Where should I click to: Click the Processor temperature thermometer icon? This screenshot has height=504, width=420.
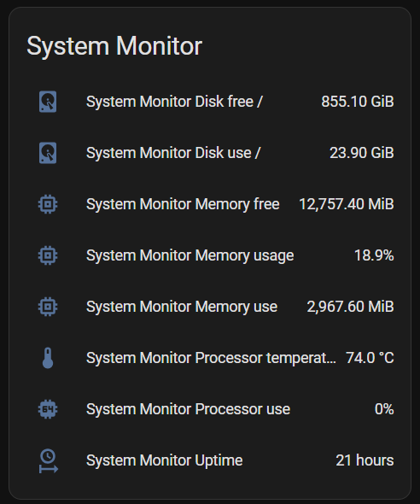tap(48, 358)
